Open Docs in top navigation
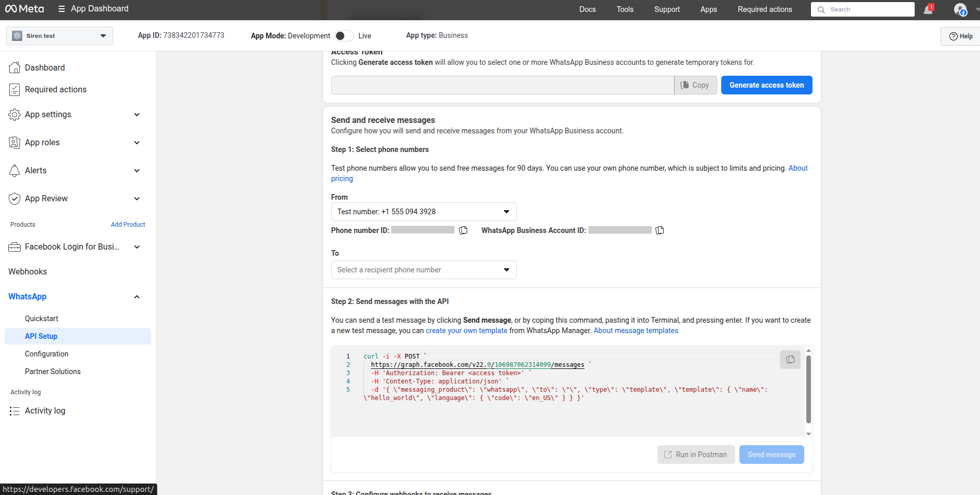The height and width of the screenshot is (495, 980). point(587,9)
